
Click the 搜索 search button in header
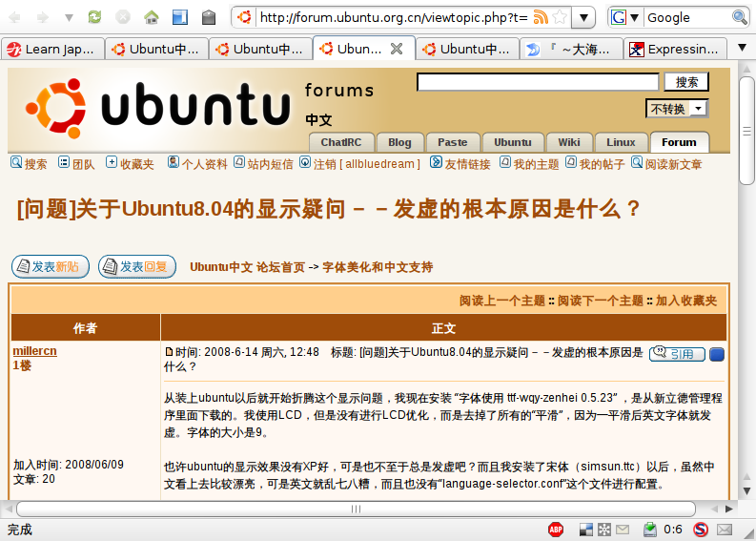(x=686, y=81)
